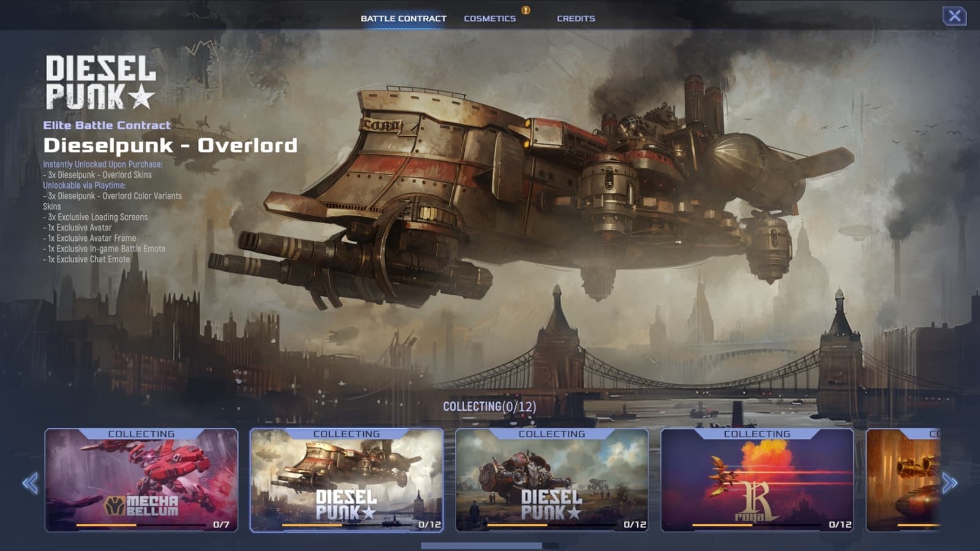Click the Cosmetics notification badge
This screenshot has height=551, width=980.
point(526,10)
